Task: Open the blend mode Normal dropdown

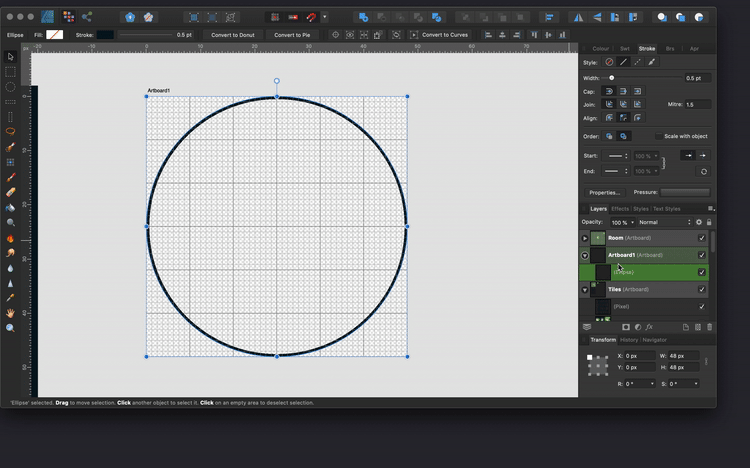Action: 665,223
